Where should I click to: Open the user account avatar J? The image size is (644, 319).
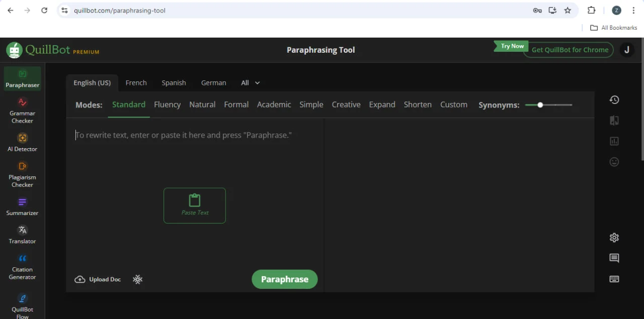tap(626, 50)
